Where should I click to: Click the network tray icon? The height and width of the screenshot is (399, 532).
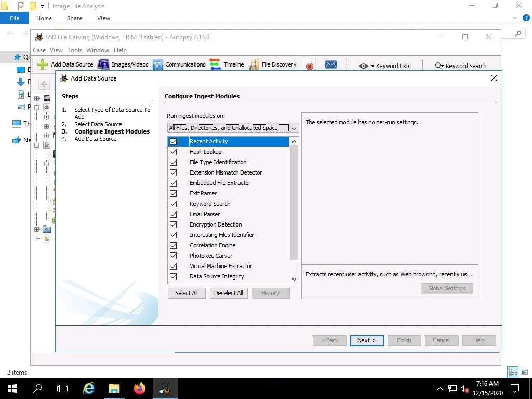[453, 389]
